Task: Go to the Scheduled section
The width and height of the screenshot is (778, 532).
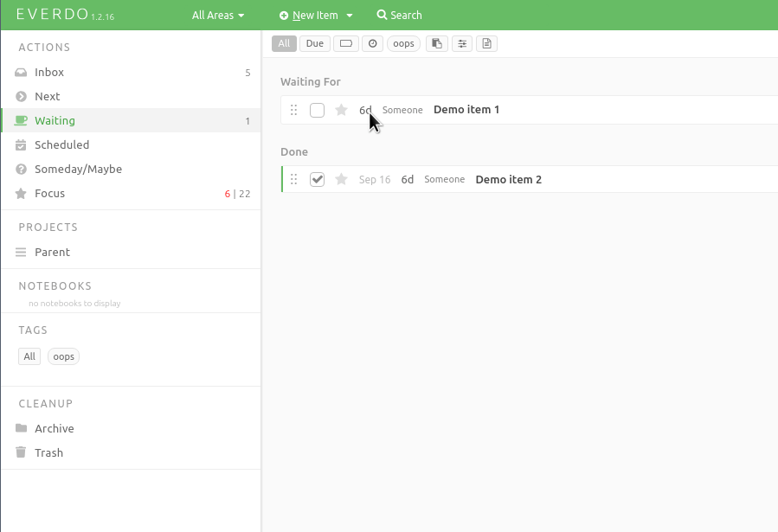Action: coord(61,145)
